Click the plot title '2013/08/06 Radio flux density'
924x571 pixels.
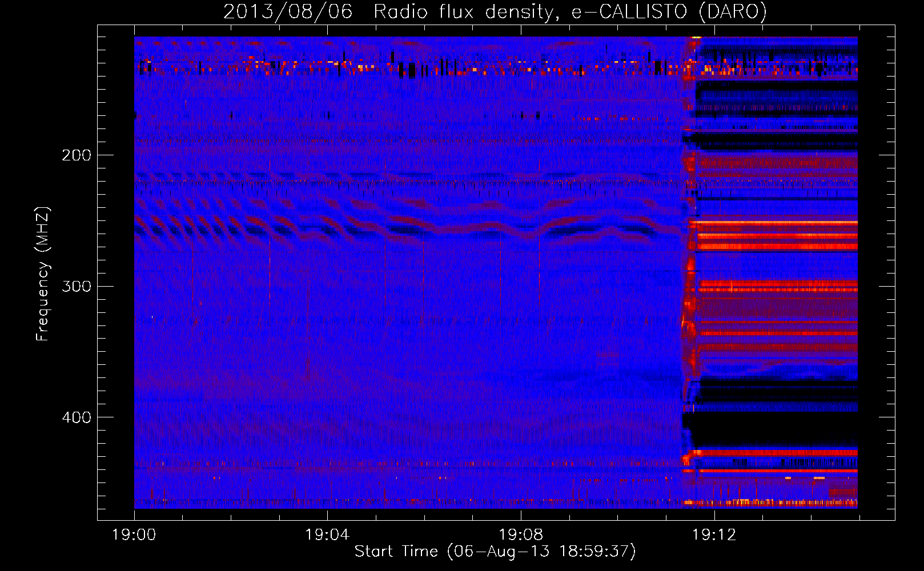[x=495, y=11]
